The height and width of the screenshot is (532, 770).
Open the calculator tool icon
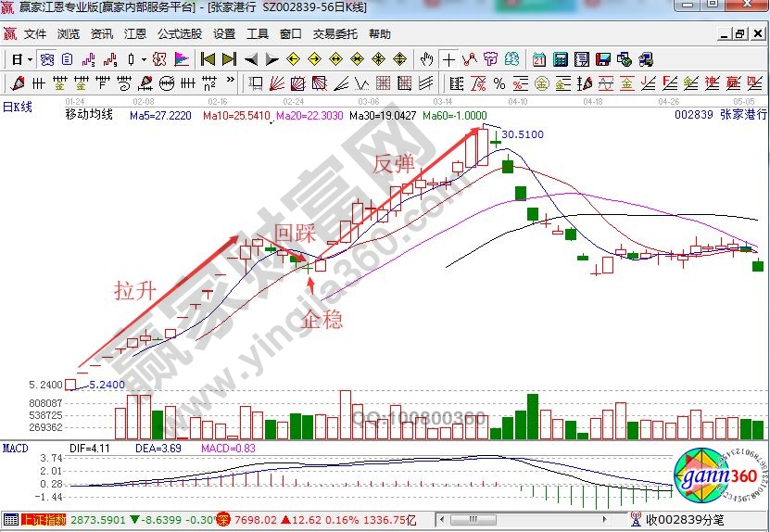pos(561,59)
